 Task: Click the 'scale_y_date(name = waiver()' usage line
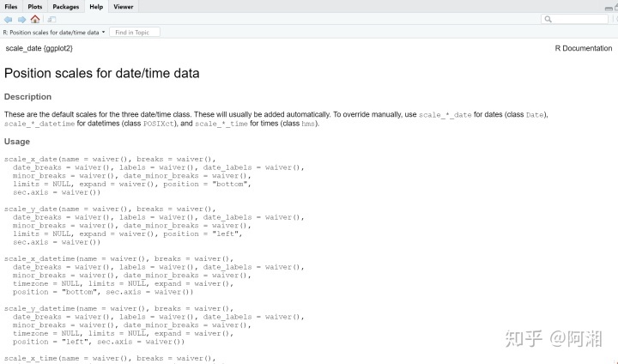point(110,209)
